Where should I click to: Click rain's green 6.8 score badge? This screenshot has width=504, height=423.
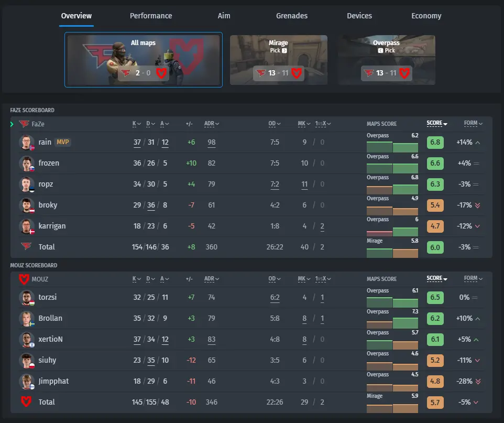click(x=435, y=142)
